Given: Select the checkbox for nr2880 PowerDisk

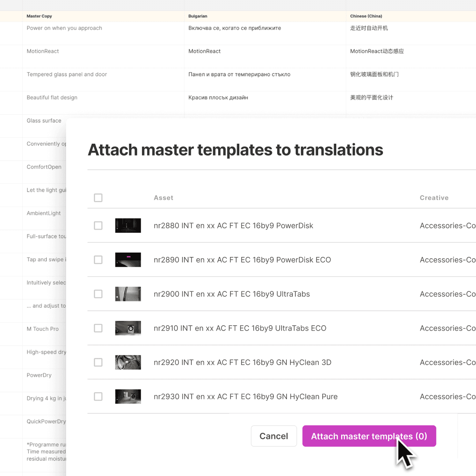Looking at the screenshot, I should coord(98,225).
